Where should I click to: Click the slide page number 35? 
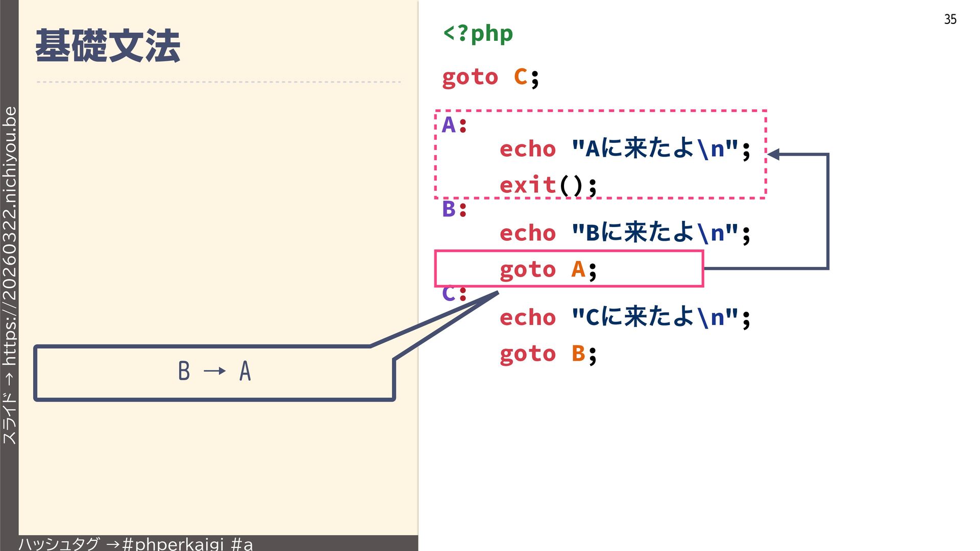950,19
